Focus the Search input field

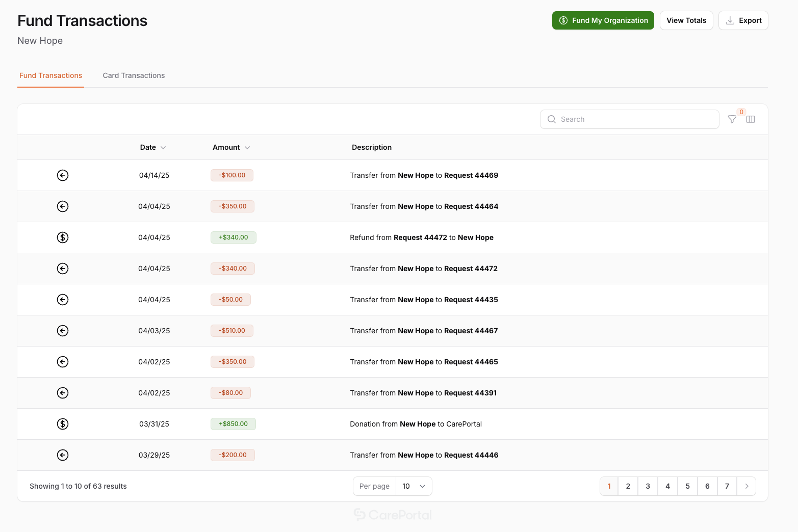(632, 119)
